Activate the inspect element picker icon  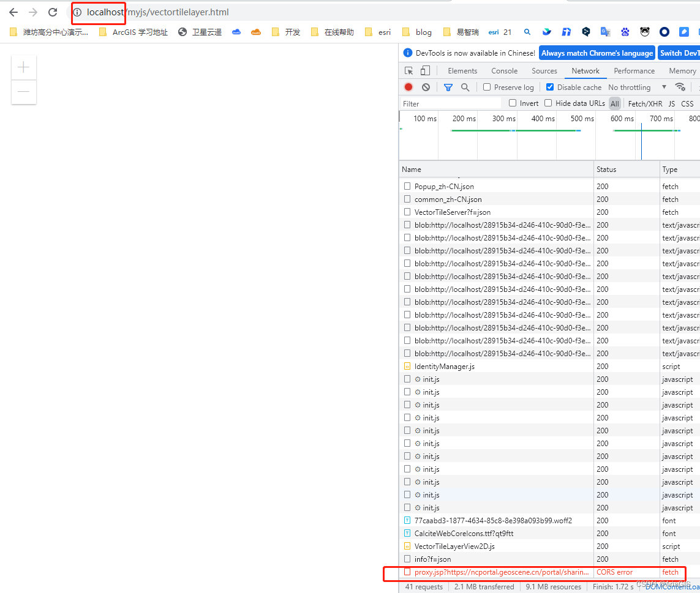pyautogui.click(x=408, y=71)
